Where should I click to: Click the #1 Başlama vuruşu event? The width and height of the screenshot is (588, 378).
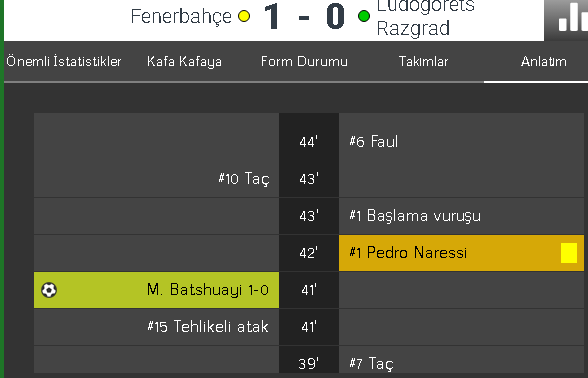click(415, 216)
